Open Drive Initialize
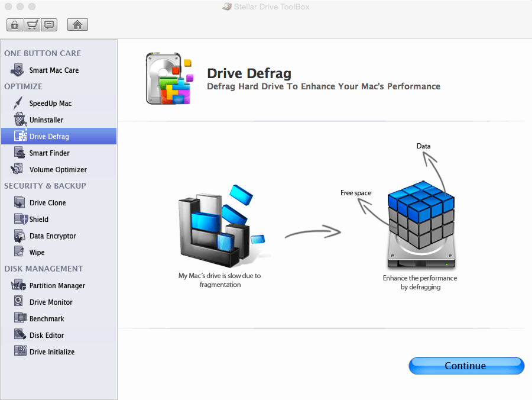 pos(52,352)
